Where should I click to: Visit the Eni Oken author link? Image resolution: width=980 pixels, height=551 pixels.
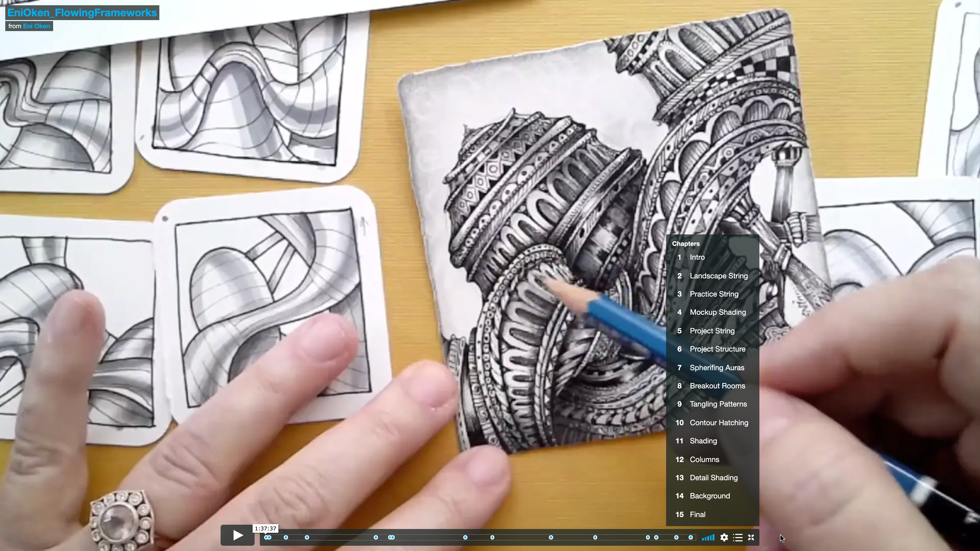37,26
